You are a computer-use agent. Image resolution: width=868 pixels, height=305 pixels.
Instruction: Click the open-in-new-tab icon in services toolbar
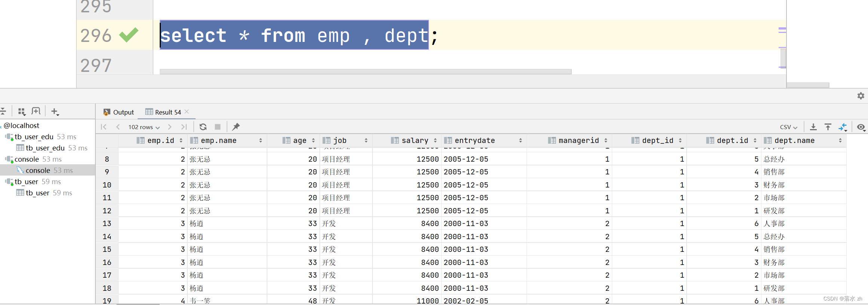[x=36, y=111]
